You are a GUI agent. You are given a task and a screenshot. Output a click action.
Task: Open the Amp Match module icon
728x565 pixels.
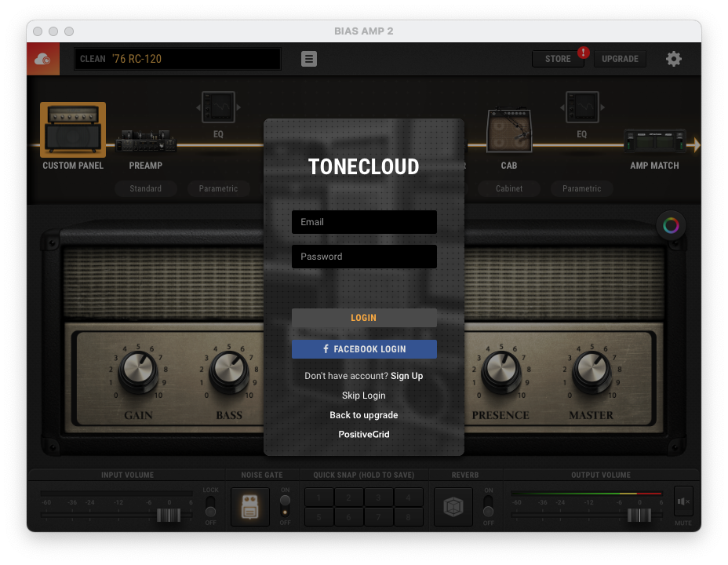pyautogui.click(x=654, y=140)
